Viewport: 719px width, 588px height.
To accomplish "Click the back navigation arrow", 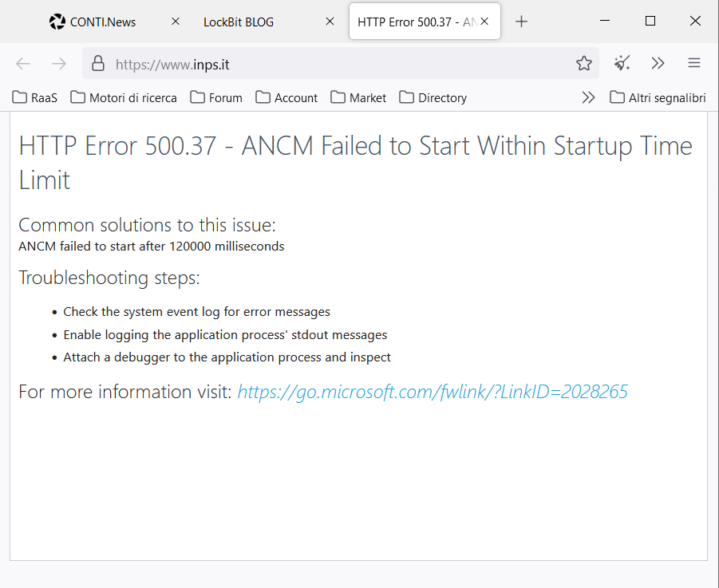I will click(23, 64).
